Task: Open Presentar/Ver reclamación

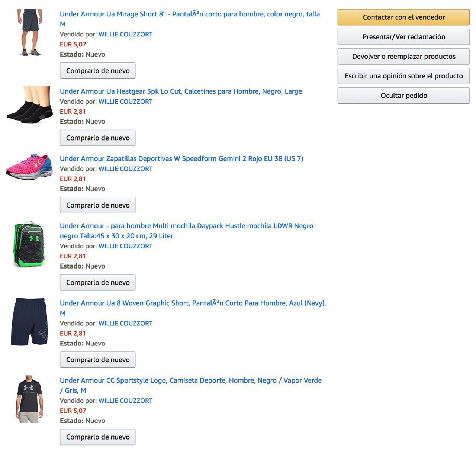Action: 403,37
